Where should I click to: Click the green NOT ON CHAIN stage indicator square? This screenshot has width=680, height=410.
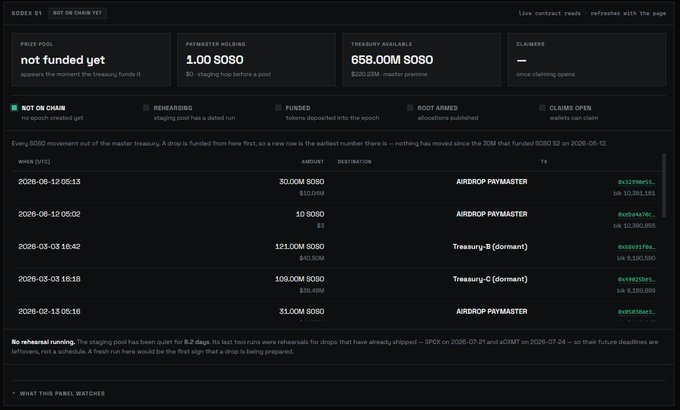14,108
